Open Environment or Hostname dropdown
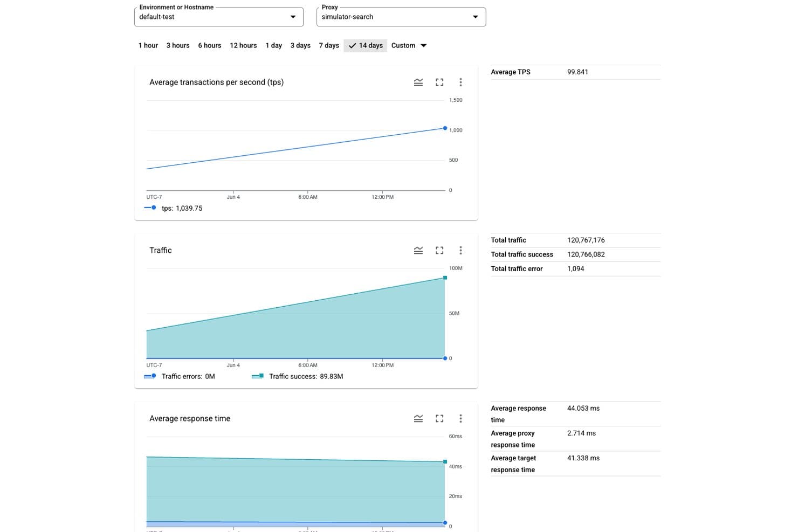Screen dimensions: 798x532 (219, 17)
